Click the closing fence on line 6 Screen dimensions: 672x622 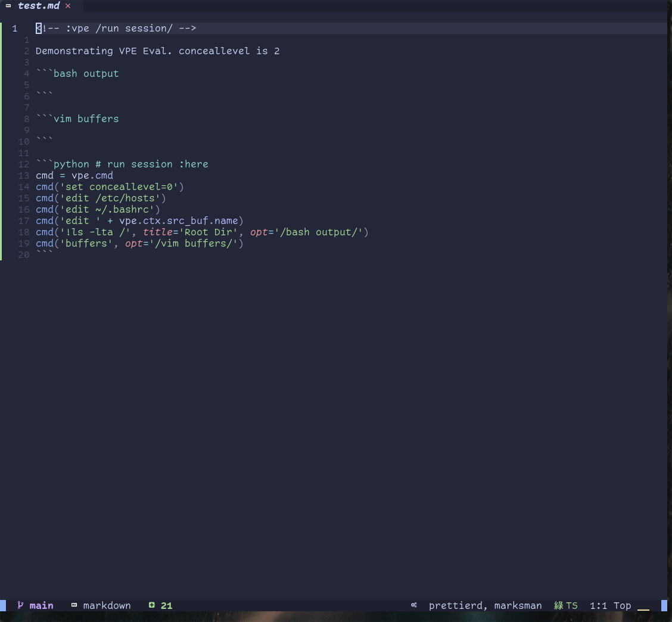pyautogui.click(x=44, y=94)
